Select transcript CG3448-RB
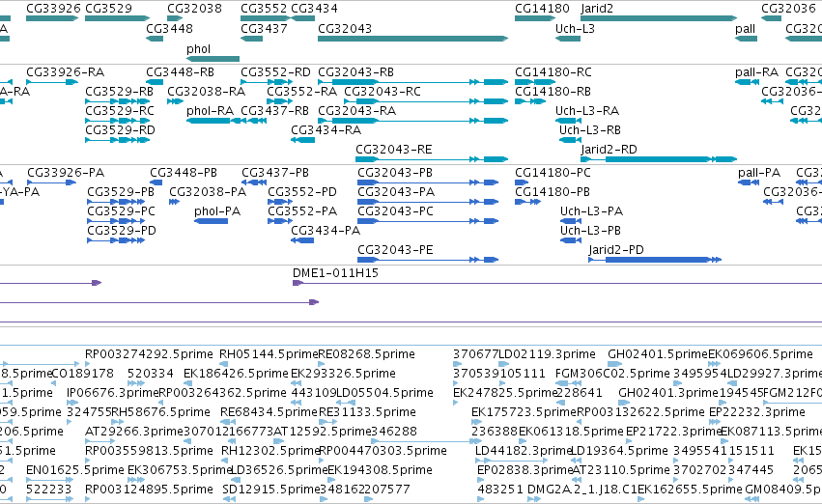 tap(180, 72)
